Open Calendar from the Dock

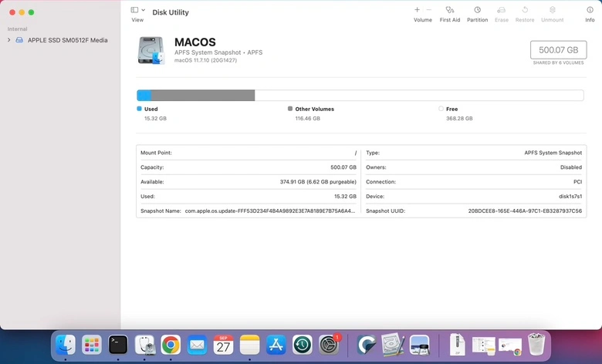coord(223,345)
